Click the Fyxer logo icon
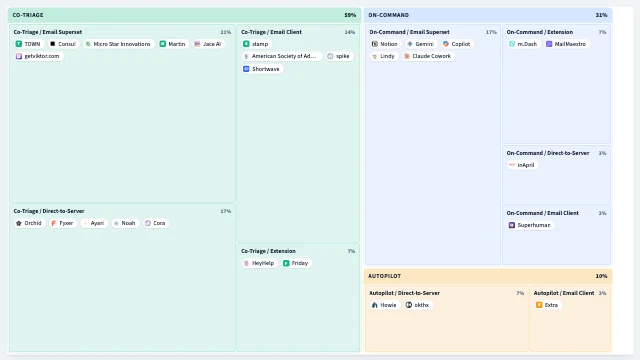640x360 pixels. tap(53, 223)
